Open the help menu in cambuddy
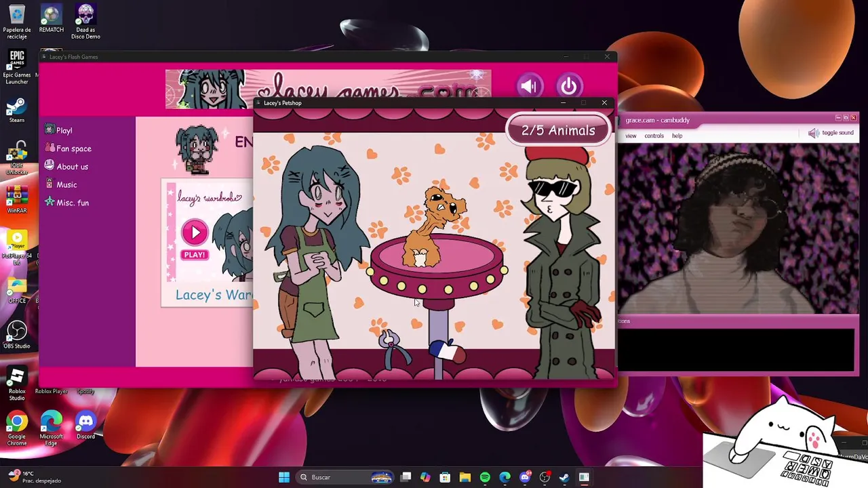This screenshot has height=488, width=868. [x=677, y=136]
